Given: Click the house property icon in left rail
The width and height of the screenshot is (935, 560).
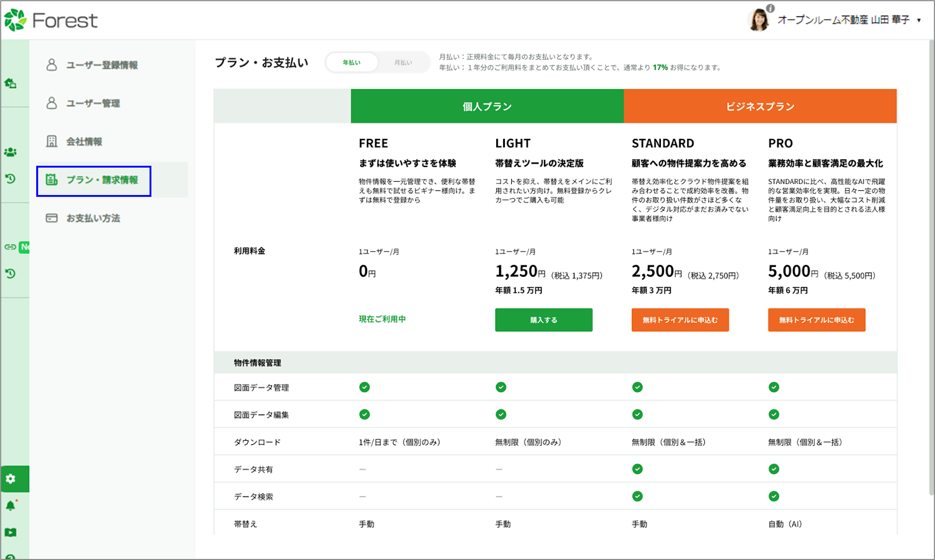Looking at the screenshot, I should coord(11,84).
